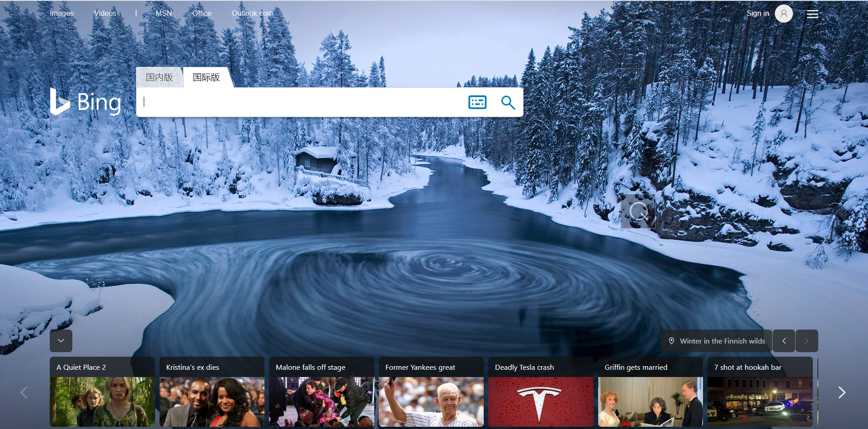Image resolution: width=868 pixels, height=429 pixels.
Task: Collapse the news strip with down chevron
Action: point(61,341)
